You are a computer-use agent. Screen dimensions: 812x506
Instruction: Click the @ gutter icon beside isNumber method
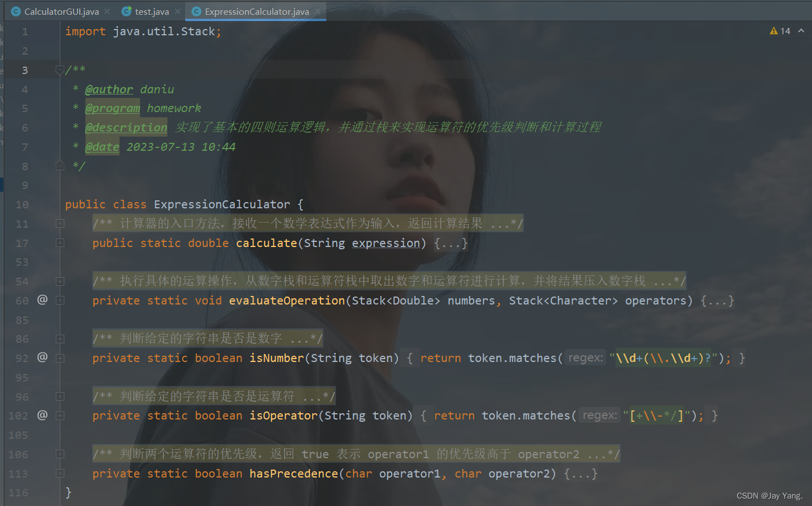42,357
